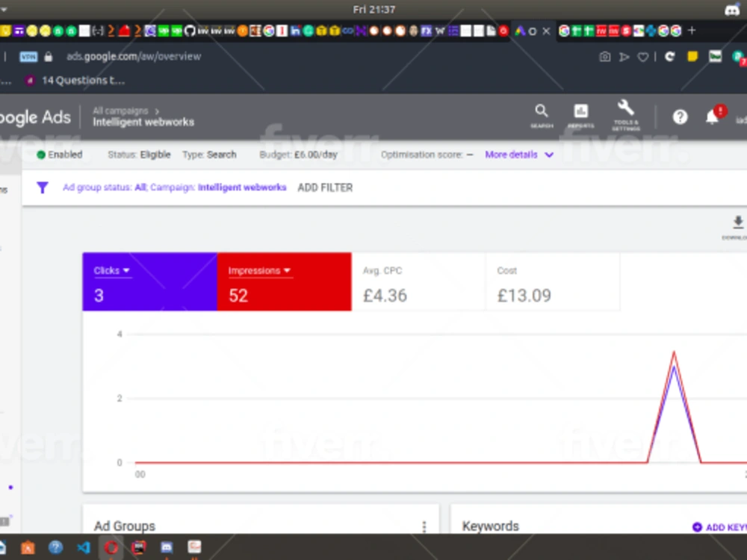The image size is (747, 560).
Task: Reload the page with the refresh icon
Action: [x=670, y=57]
